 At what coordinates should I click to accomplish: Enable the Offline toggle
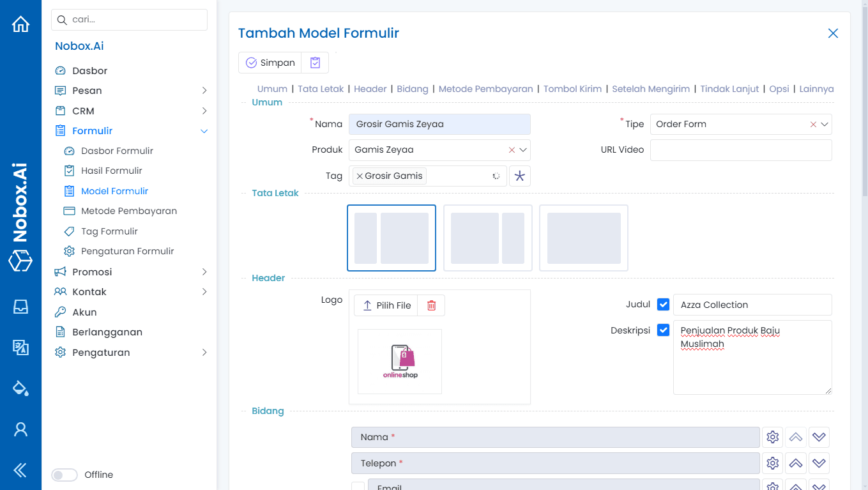tap(65, 475)
